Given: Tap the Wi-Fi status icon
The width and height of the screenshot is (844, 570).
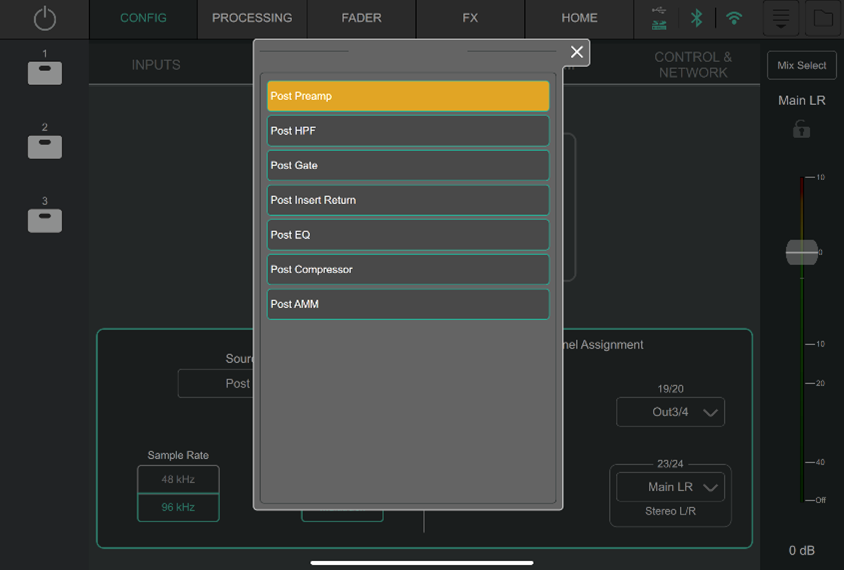Looking at the screenshot, I should [734, 18].
